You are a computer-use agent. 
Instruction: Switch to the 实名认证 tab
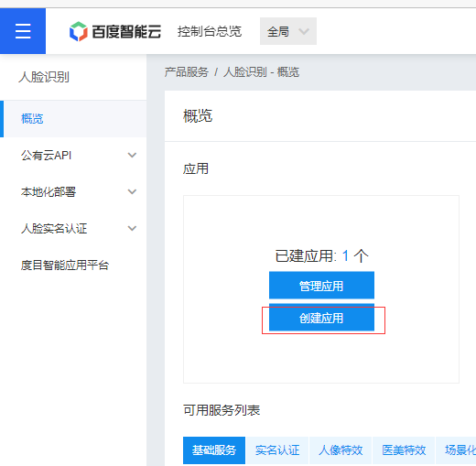coord(277,450)
